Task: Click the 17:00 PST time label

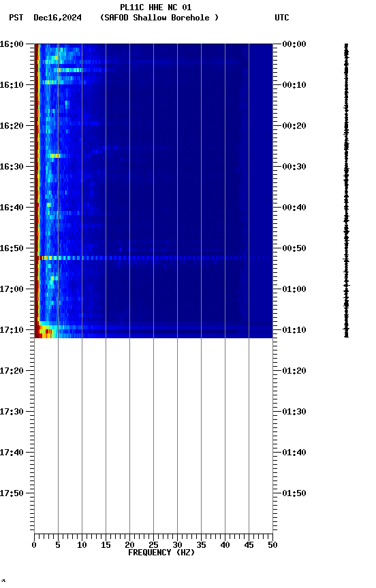Action: (x=12, y=289)
